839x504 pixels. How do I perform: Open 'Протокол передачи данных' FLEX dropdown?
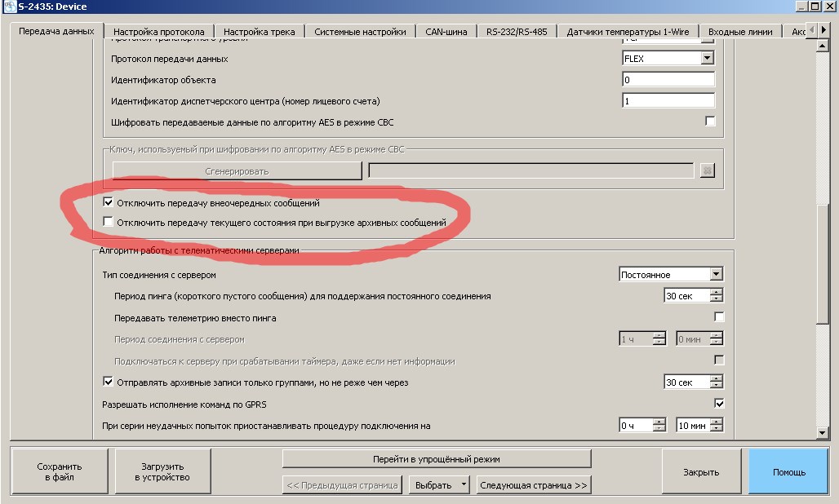tap(707, 58)
